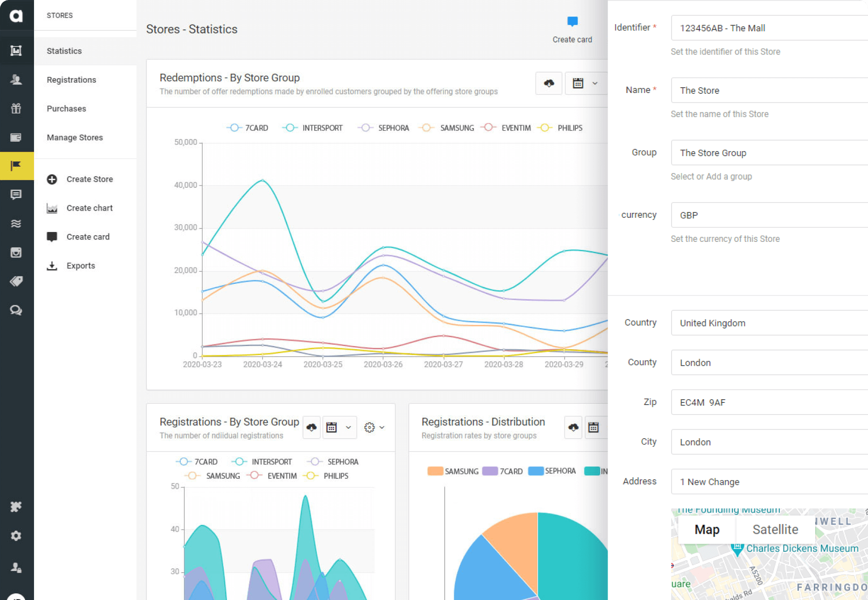Go to Statistics menu item
The height and width of the screenshot is (600, 868).
tap(64, 51)
